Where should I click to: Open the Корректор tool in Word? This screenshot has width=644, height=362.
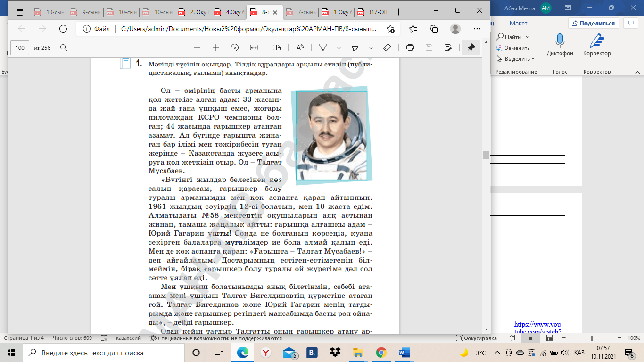(597, 42)
